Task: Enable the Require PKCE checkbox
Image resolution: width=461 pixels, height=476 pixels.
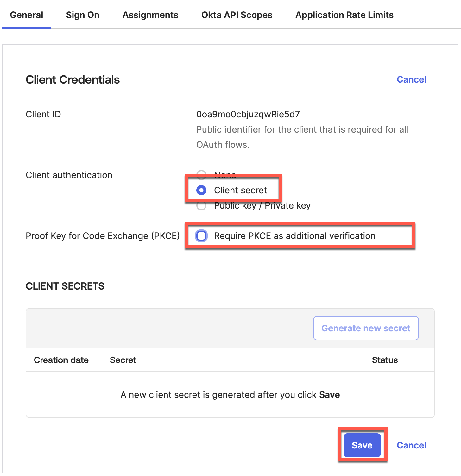Action: click(x=201, y=236)
